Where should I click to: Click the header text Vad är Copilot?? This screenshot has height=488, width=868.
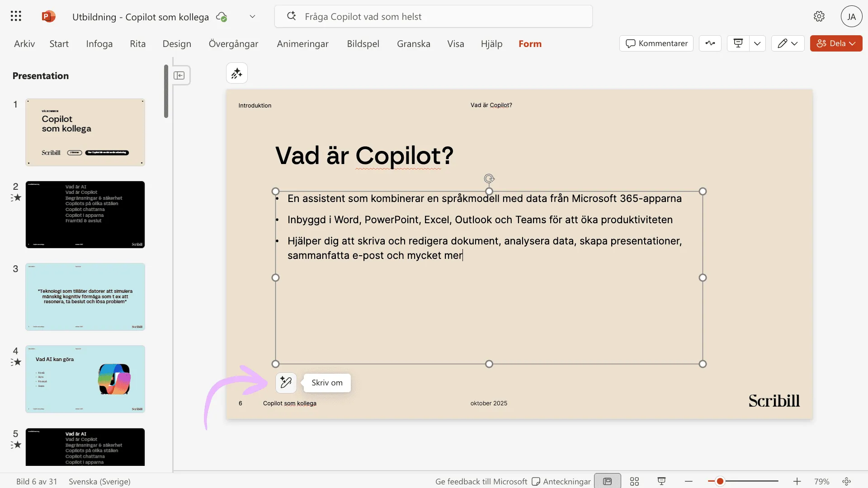[491, 105]
